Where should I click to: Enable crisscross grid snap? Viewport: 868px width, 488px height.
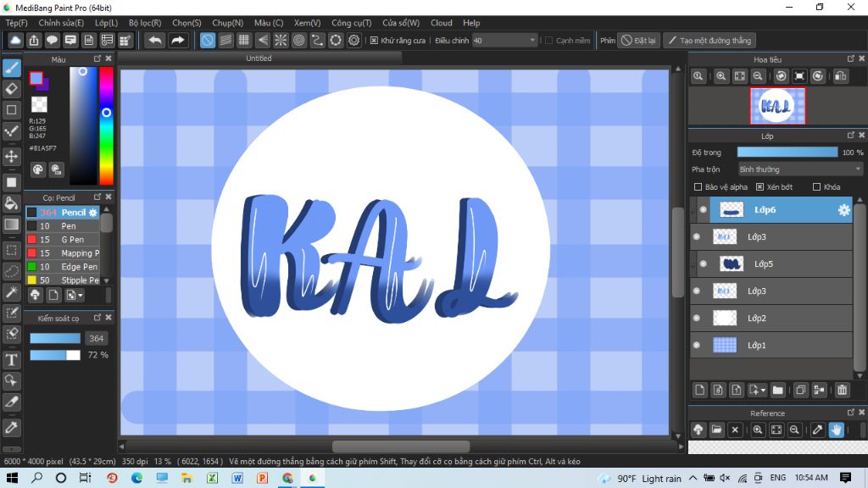(x=244, y=41)
